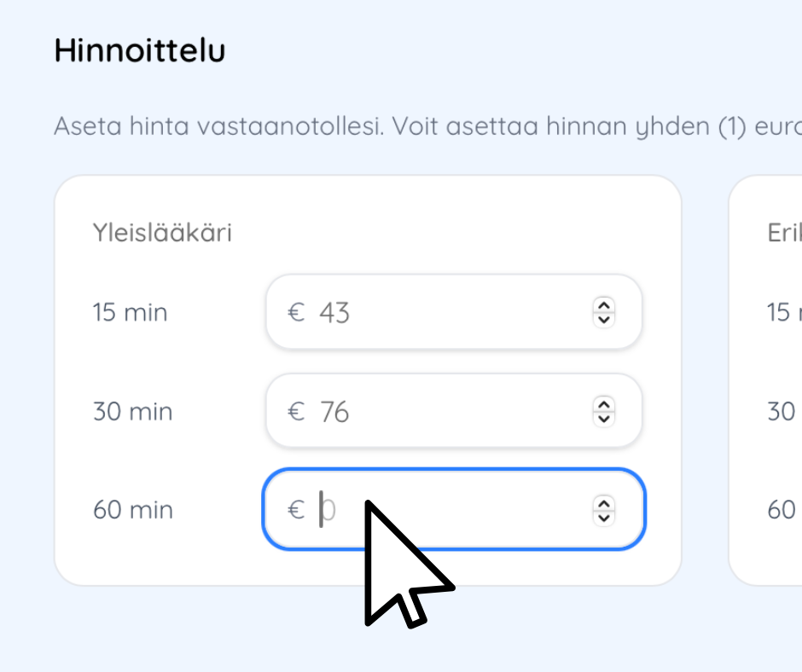Click the partially visible "Eri" card title
Viewport: 802px width, 672px height.
(x=782, y=233)
